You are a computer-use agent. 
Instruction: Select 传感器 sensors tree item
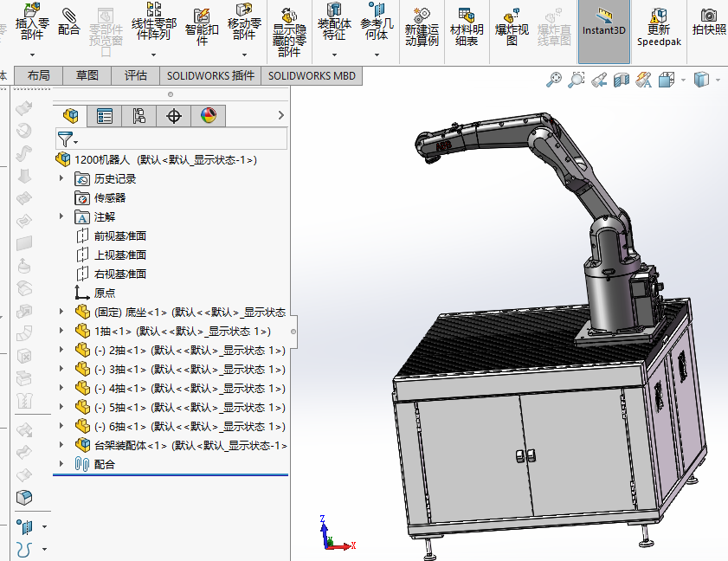pyautogui.click(x=100, y=198)
